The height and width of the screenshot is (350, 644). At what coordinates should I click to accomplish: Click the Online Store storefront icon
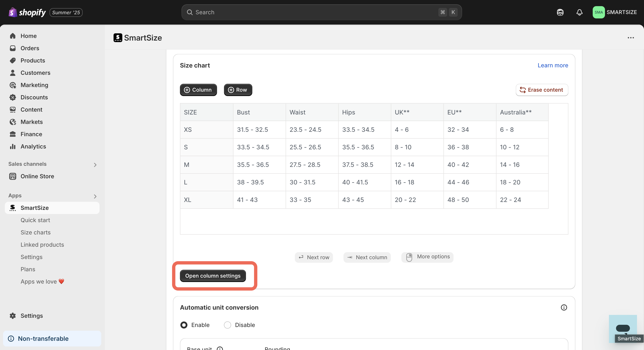click(x=13, y=176)
